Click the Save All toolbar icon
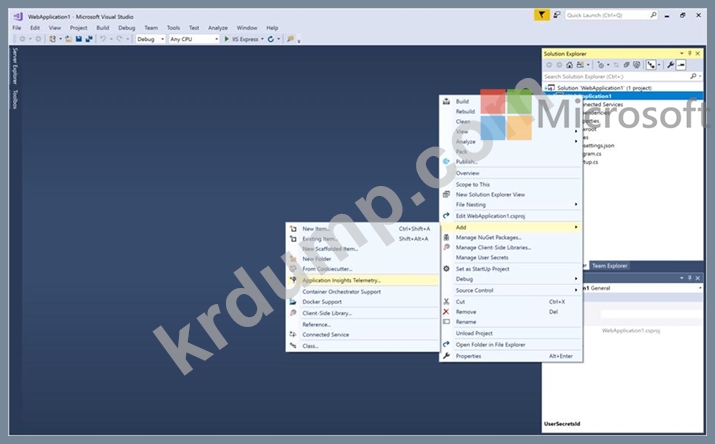 pyautogui.click(x=90, y=39)
